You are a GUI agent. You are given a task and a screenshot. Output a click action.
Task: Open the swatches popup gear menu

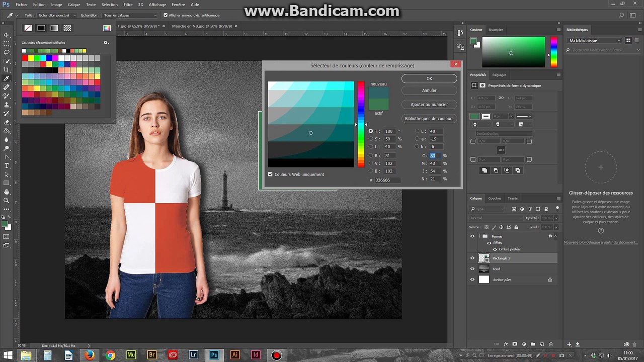click(x=106, y=43)
